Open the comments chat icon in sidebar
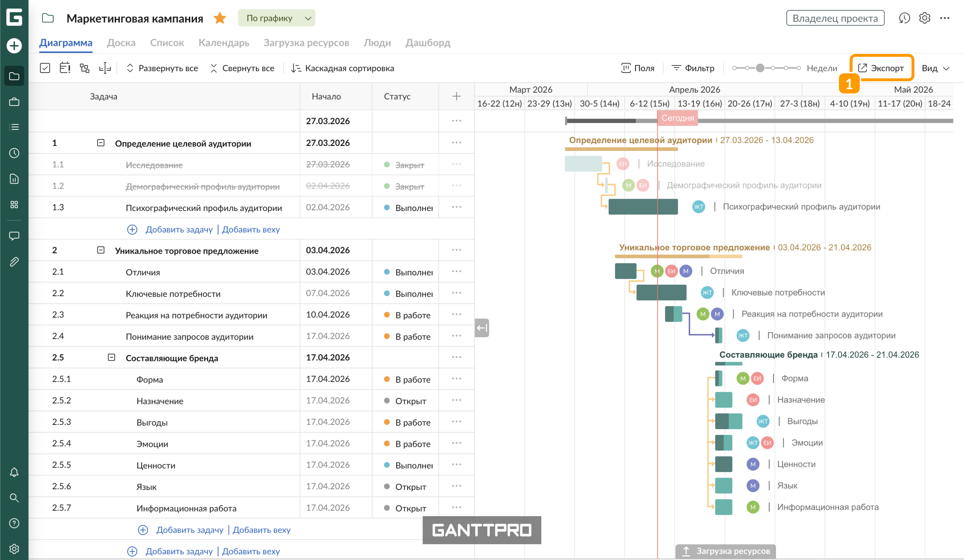 (14, 236)
